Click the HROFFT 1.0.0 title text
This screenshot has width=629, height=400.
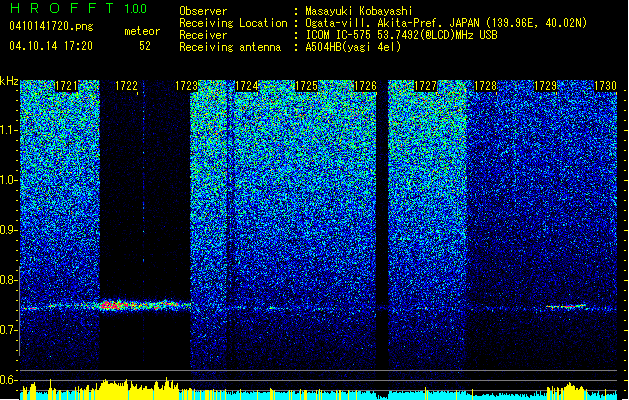click(x=79, y=8)
